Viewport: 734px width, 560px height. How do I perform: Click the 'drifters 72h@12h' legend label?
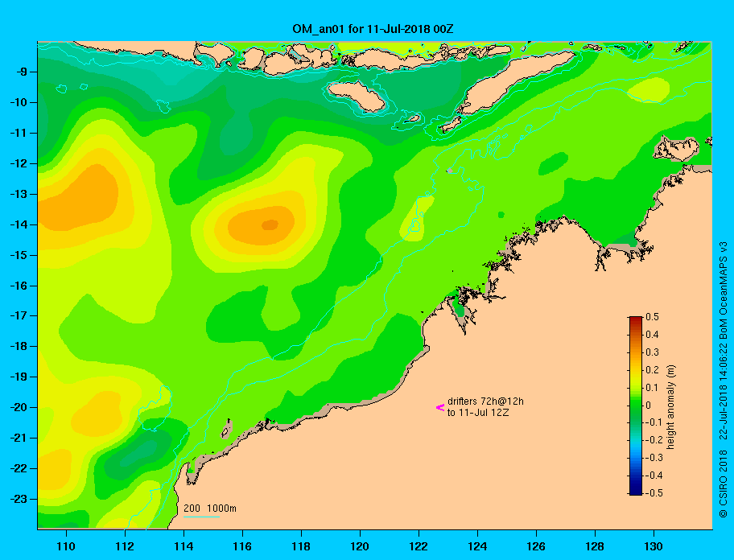coord(485,401)
